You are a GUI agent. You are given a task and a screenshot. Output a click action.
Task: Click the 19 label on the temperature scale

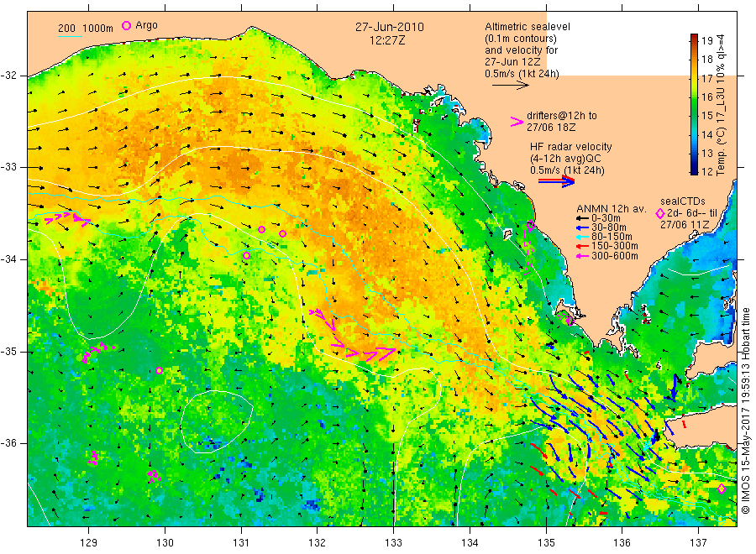tap(707, 40)
